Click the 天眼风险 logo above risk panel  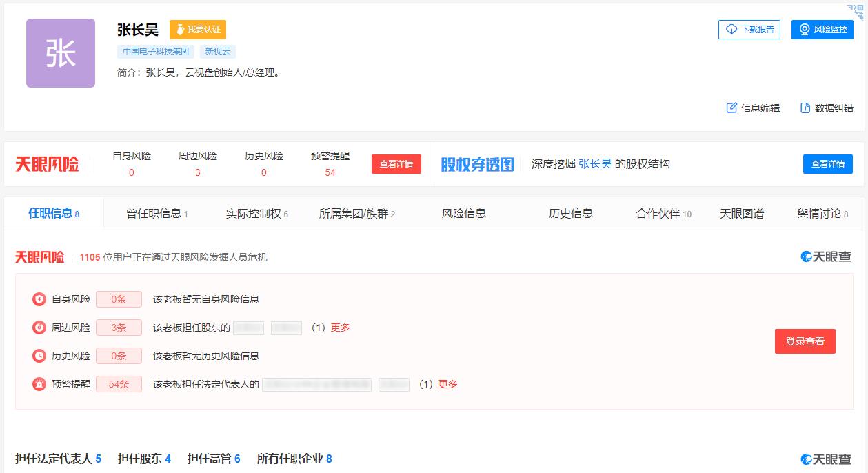39,257
